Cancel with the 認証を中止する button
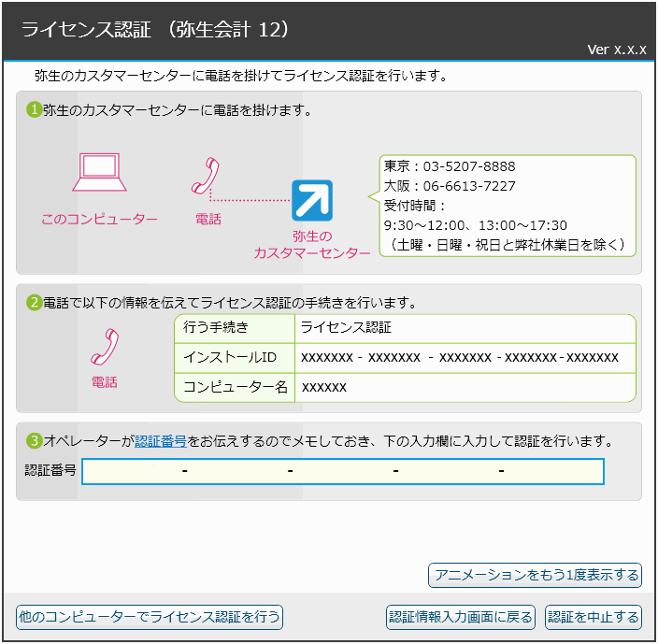 (x=593, y=617)
